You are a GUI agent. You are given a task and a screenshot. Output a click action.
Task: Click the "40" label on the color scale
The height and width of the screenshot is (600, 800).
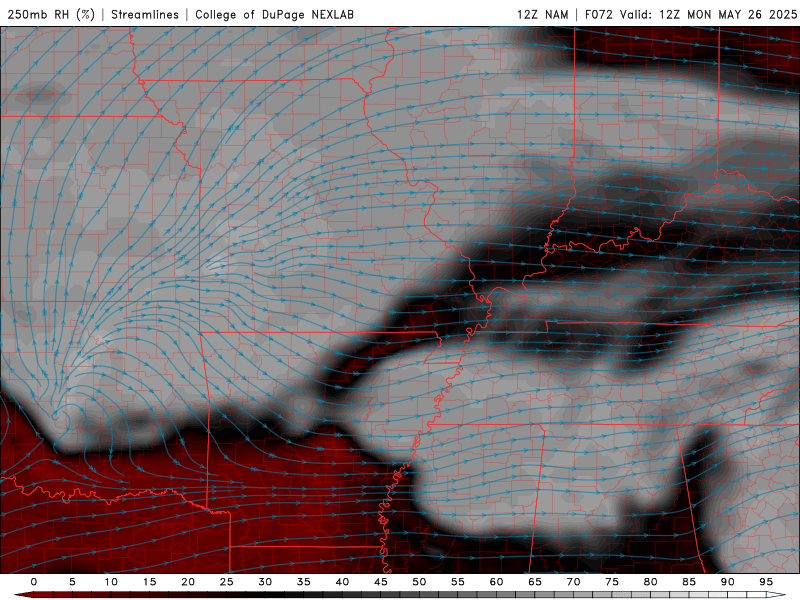coord(342,582)
